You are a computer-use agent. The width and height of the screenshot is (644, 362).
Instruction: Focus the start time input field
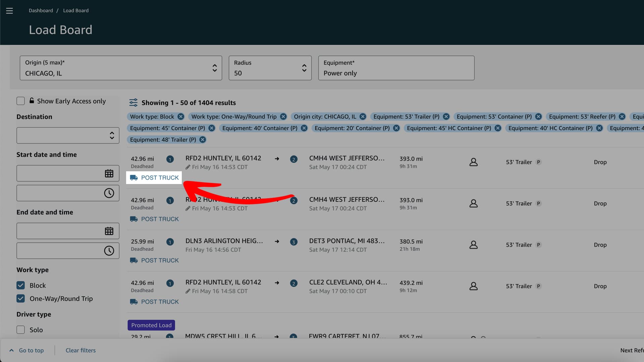tap(68, 193)
